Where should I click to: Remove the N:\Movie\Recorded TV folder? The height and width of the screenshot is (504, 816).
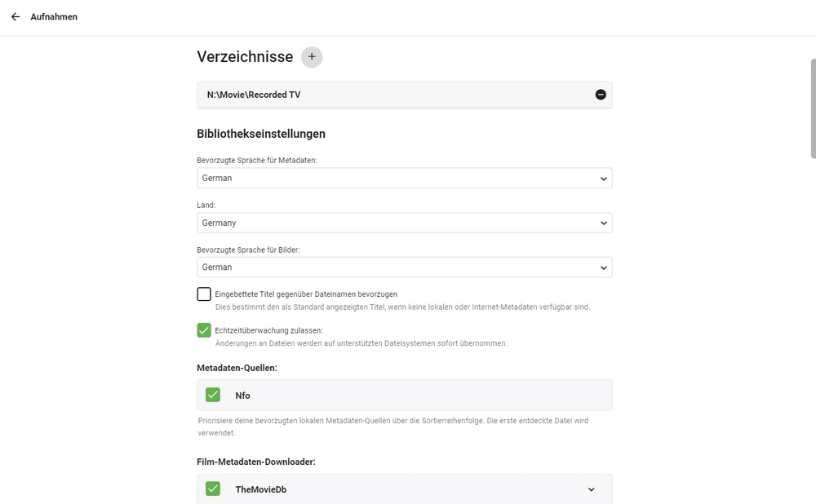tap(601, 95)
